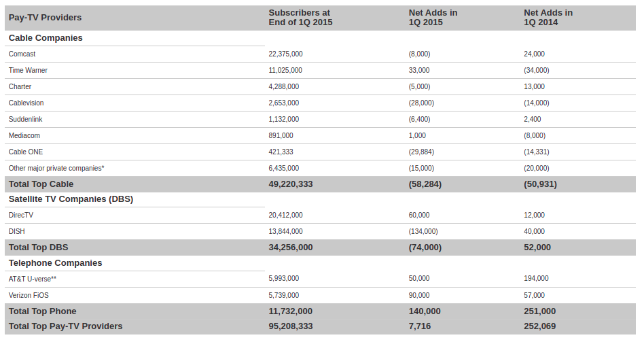Click the Cablevision row label
This screenshot has width=644, height=342.
coord(26,103)
